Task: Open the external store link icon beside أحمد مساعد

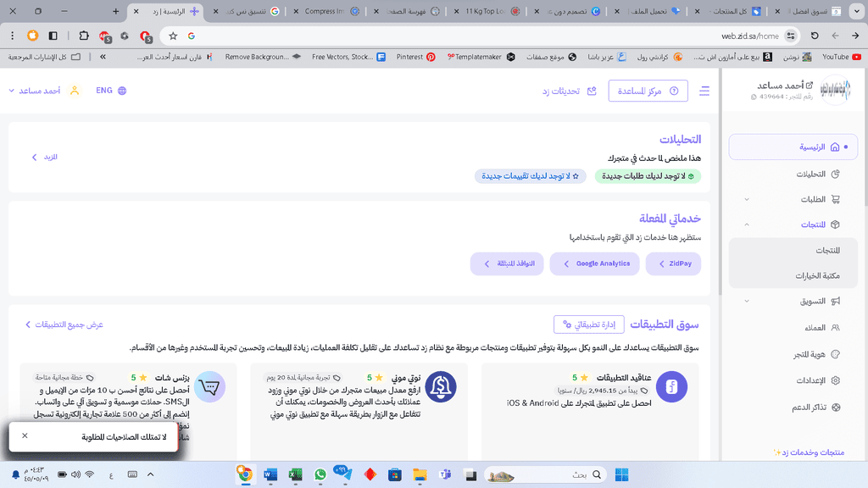Action: (x=810, y=86)
